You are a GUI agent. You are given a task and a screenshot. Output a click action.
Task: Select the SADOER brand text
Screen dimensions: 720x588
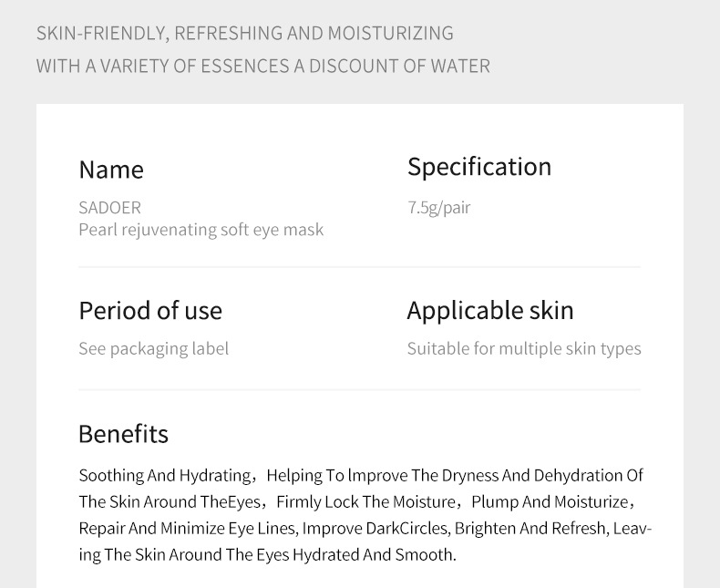tap(109, 208)
